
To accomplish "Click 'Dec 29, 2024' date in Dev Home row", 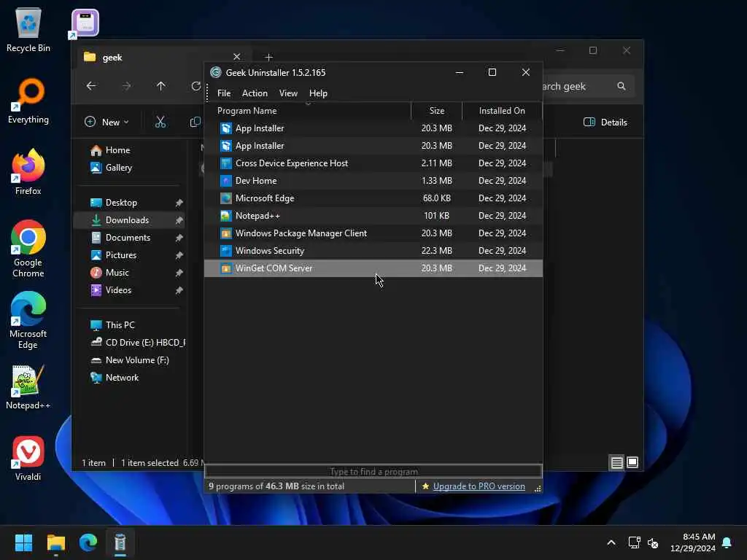I will pyautogui.click(x=502, y=181).
